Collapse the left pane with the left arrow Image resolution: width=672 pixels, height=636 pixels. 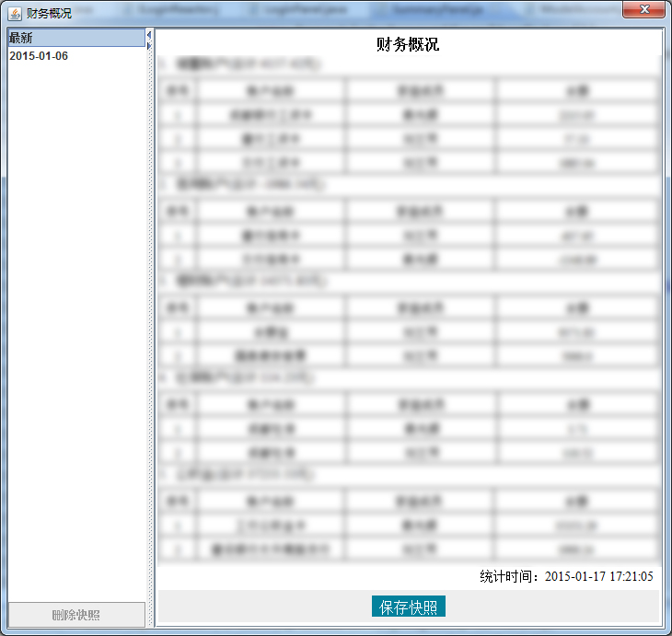click(149, 34)
